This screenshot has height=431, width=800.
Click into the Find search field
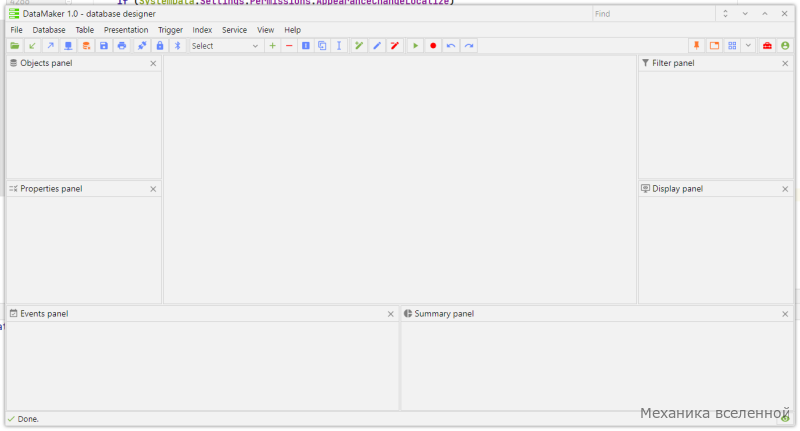point(654,14)
